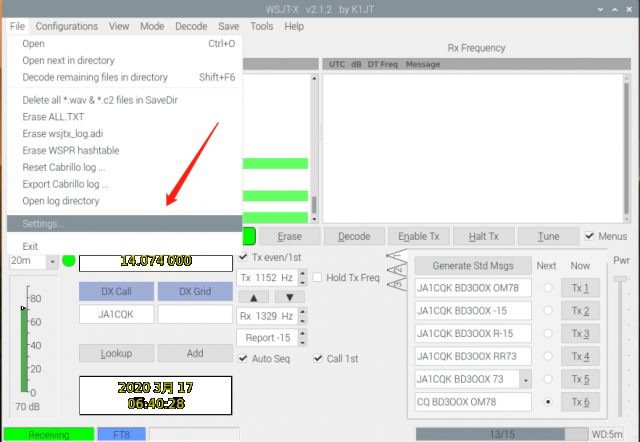Click the Tx 6 message field CQ BD3OOX OM78
Image resolution: width=640 pixels, height=442 pixels.
(x=473, y=402)
